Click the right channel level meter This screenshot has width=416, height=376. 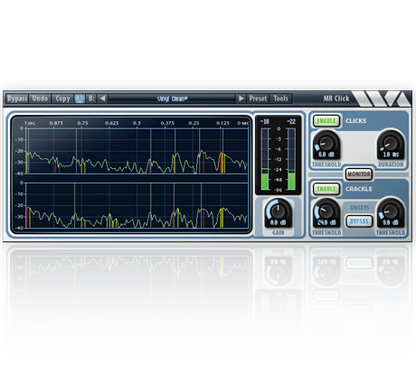tap(291, 159)
